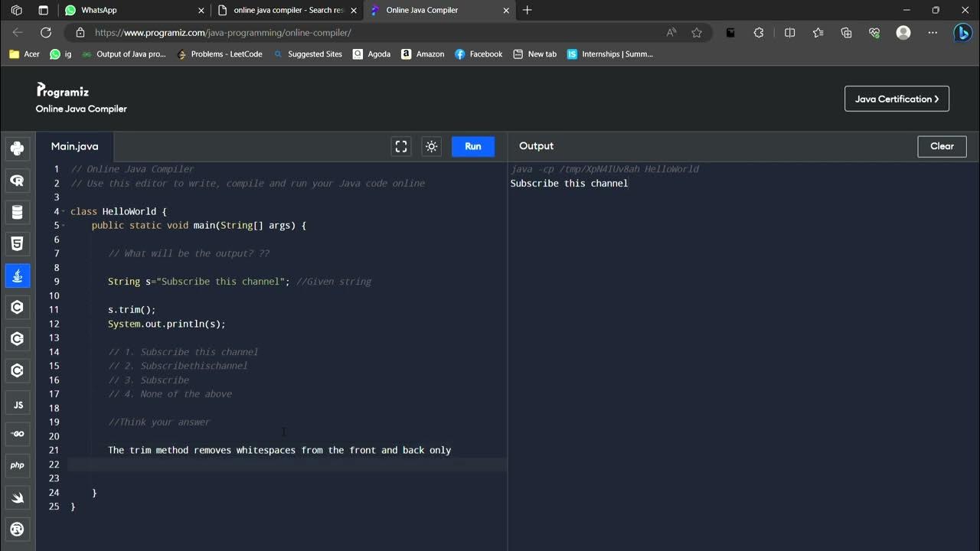Select the Main.java file tab

coord(75,146)
